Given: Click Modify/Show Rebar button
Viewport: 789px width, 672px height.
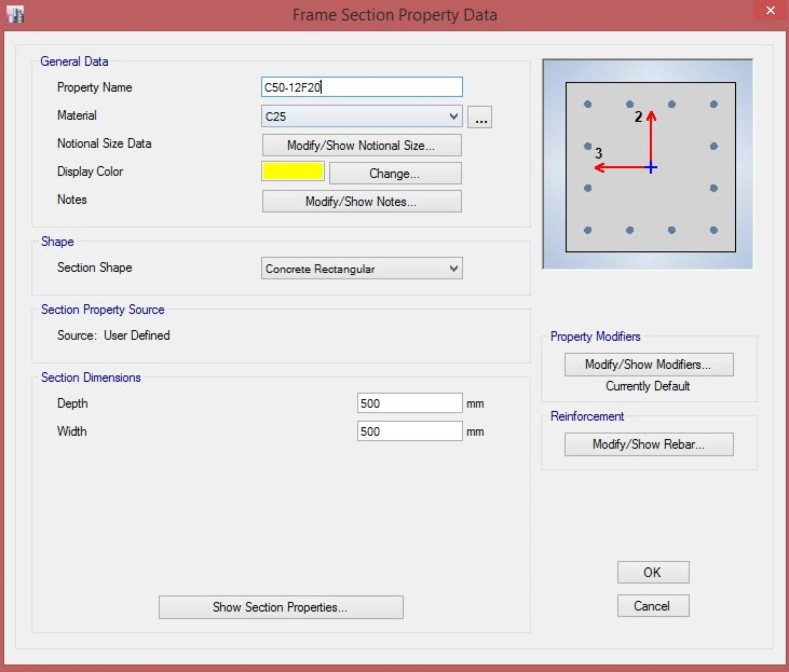Looking at the screenshot, I should point(648,444).
